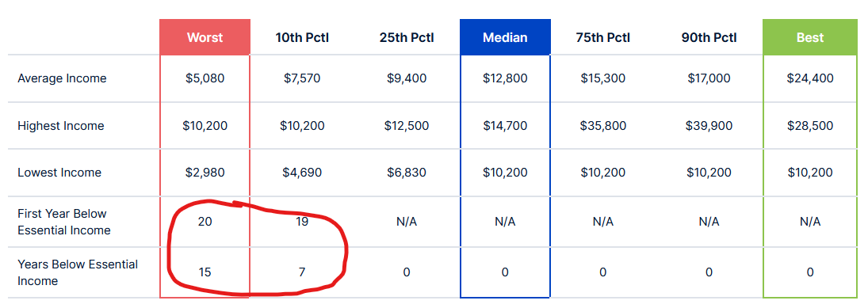Click the $39,900 highest income value

coord(709,126)
